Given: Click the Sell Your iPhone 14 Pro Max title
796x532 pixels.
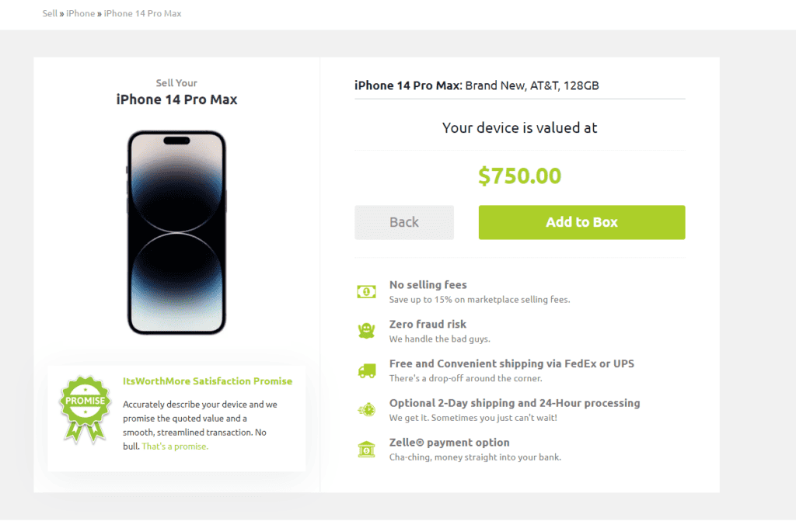Looking at the screenshot, I should (x=176, y=92).
